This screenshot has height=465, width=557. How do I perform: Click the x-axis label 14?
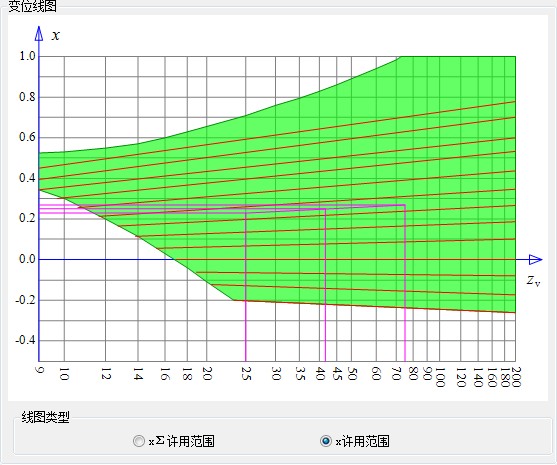(x=138, y=373)
